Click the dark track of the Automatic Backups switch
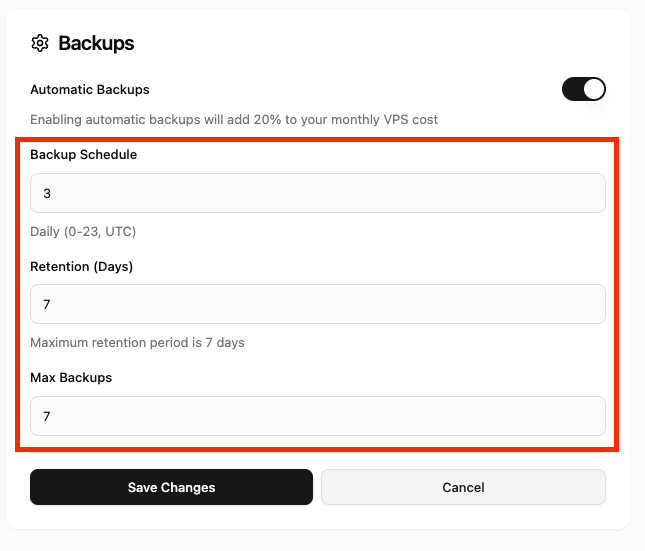The width and height of the screenshot is (645, 551). point(572,89)
